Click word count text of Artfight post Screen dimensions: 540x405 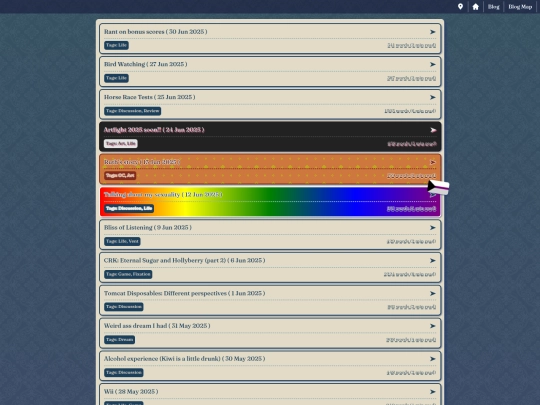(412, 144)
